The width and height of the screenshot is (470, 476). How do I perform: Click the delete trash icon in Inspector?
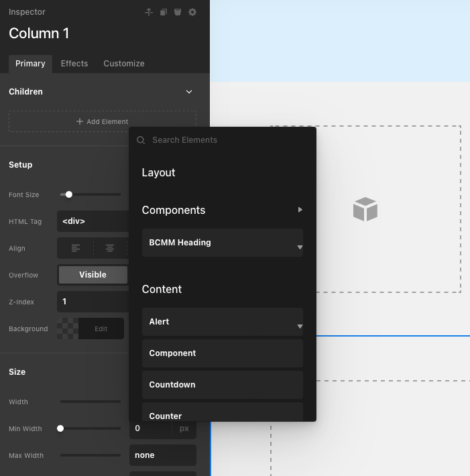tap(178, 12)
